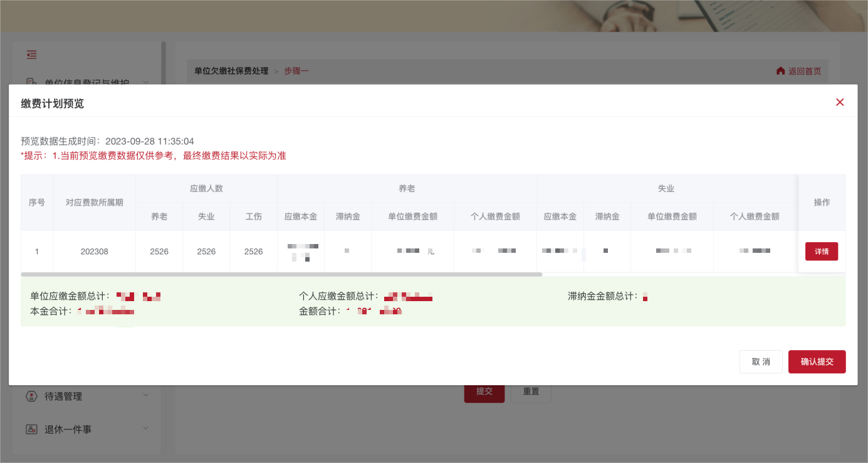Select the 202308 payment period cell

[x=94, y=251]
